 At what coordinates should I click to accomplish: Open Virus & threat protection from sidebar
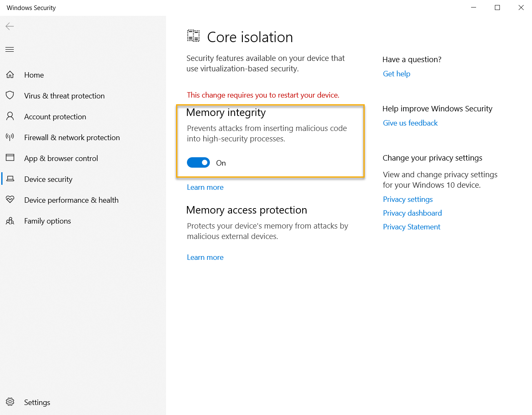pyautogui.click(x=64, y=95)
